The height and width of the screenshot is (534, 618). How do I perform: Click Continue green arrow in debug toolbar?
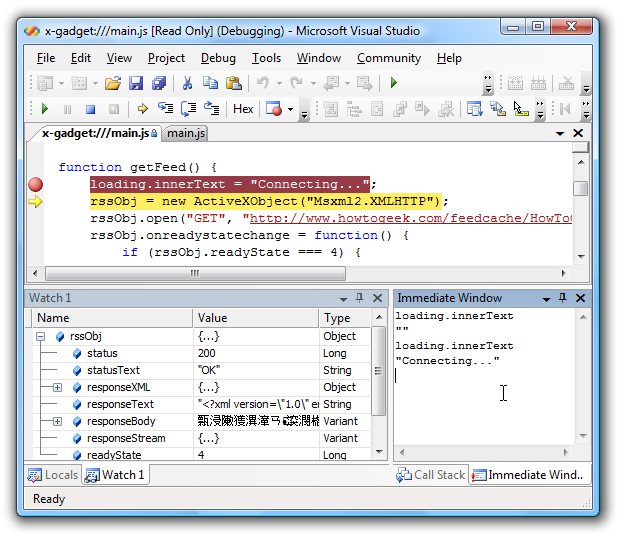pos(45,109)
